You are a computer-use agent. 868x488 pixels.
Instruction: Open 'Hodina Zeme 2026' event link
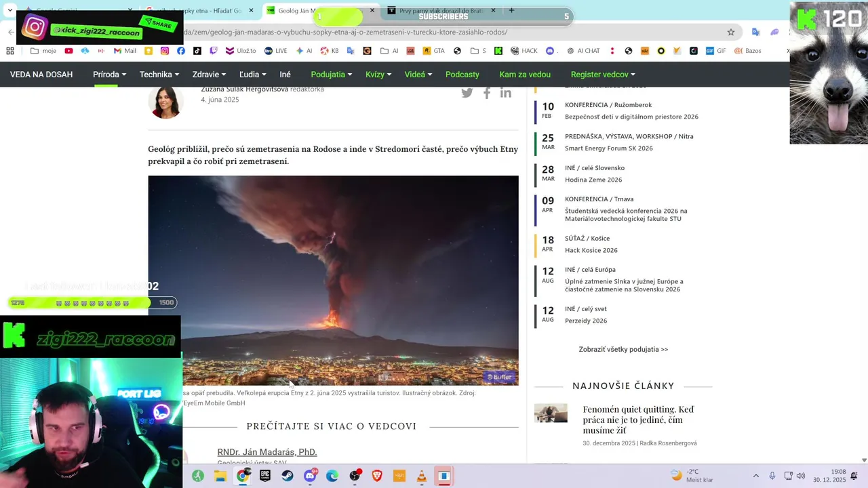593,180
